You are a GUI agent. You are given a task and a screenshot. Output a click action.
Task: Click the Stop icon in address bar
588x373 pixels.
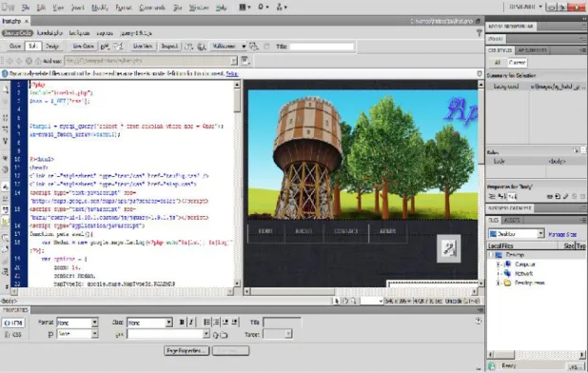point(29,61)
